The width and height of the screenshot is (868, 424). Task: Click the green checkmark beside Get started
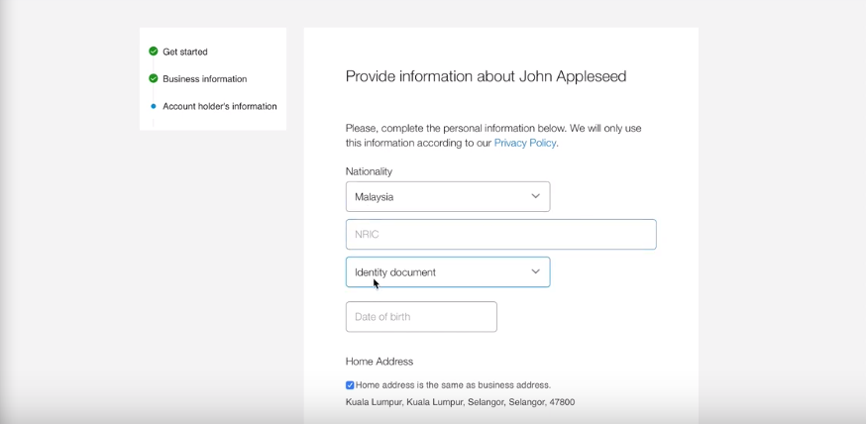154,52
